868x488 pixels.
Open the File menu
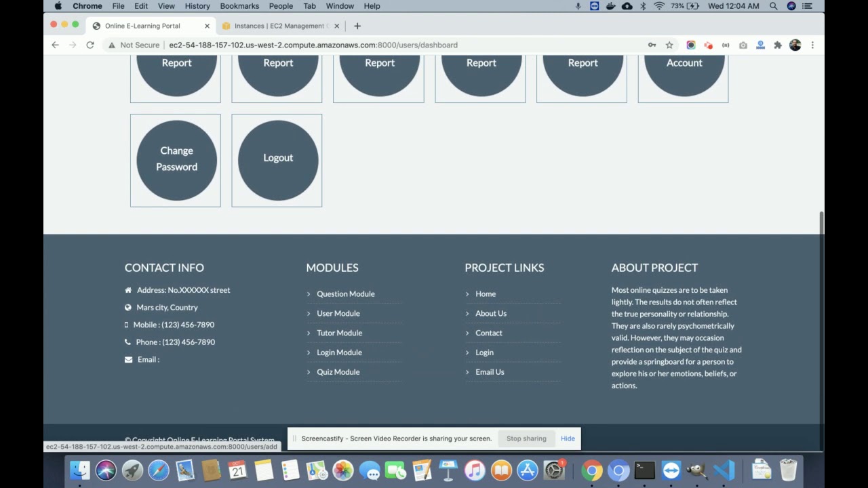click(118, 6)
